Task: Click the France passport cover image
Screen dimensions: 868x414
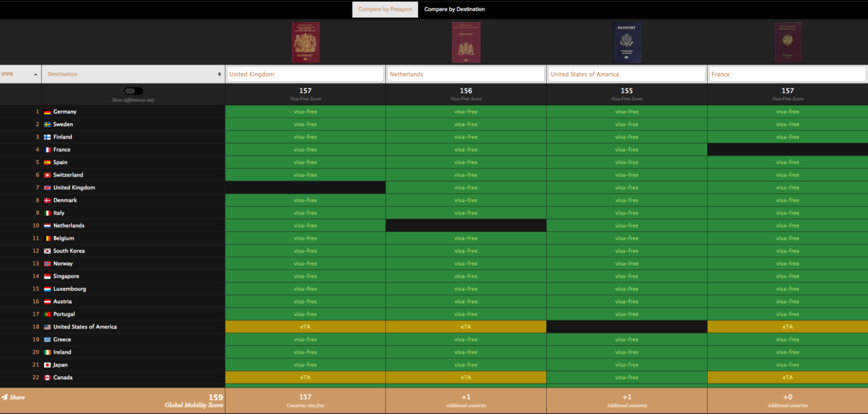Action: click(x=787, y=43)
